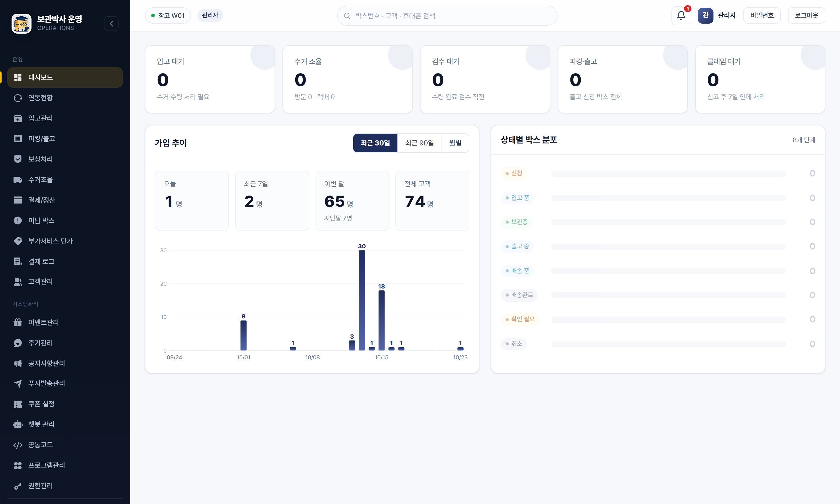Click the 비밀번호 button
Viewport: 840px width, 504px height.
(762, 16)
